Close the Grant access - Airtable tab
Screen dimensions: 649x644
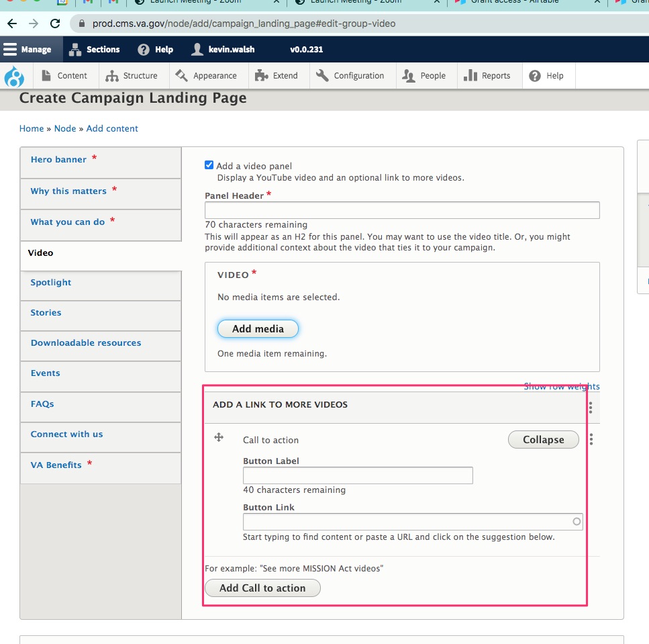pyautogui.click(x=597, y=2)
